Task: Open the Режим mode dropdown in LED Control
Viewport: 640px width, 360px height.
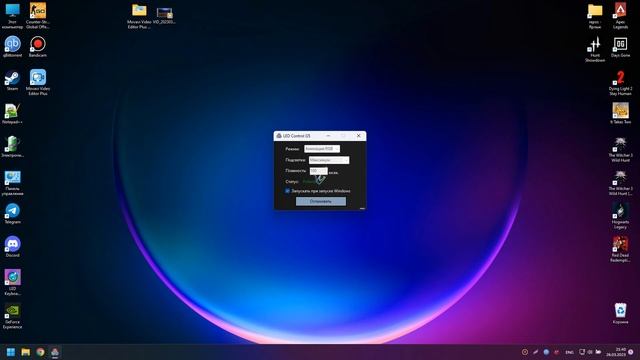Action: click(322, 149)
